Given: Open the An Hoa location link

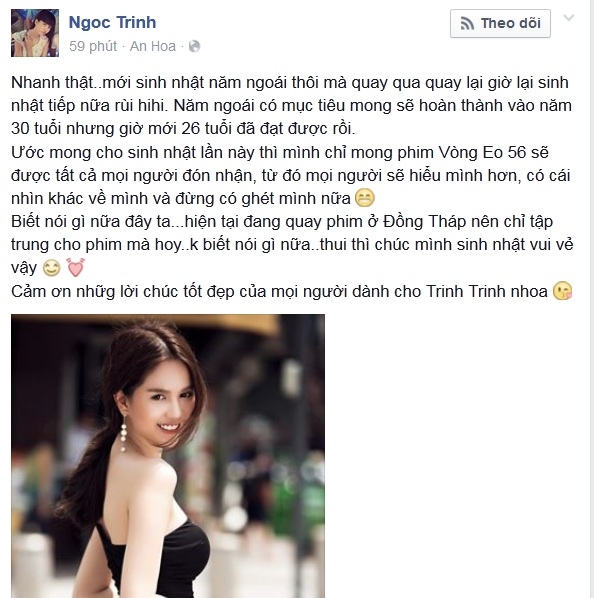Looking at the screenshot, I should point(153,46).
